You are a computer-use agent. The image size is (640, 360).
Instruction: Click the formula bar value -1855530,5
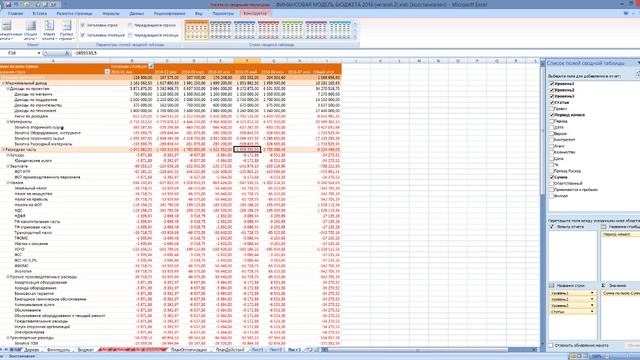tap(85, 53)
